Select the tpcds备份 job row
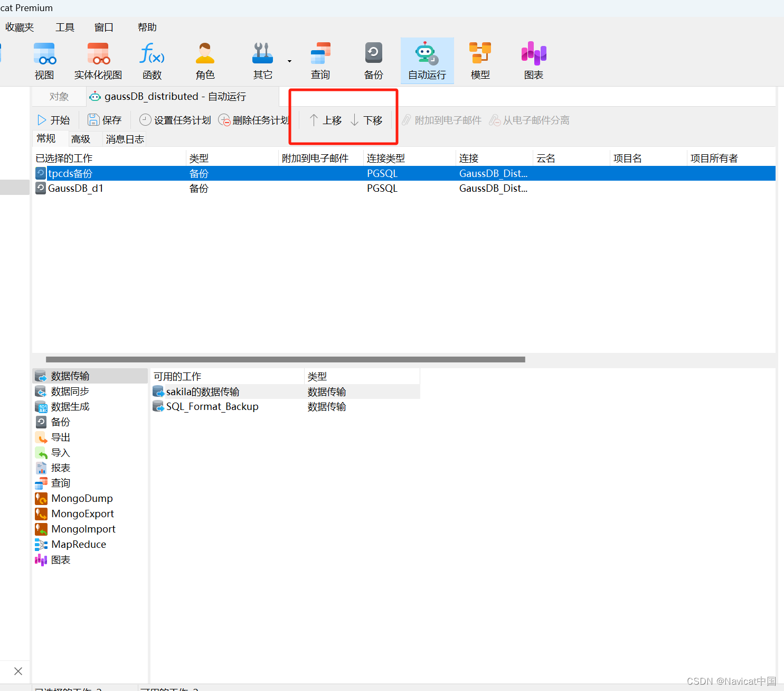This screenshot has width=784, height=691. (404, 173)
